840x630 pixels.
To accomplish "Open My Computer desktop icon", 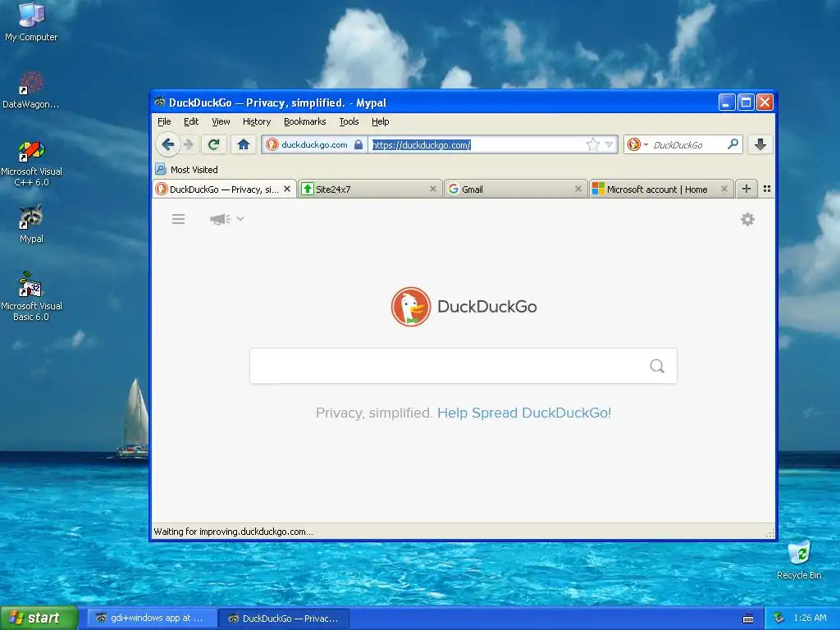I will [31, 22].
